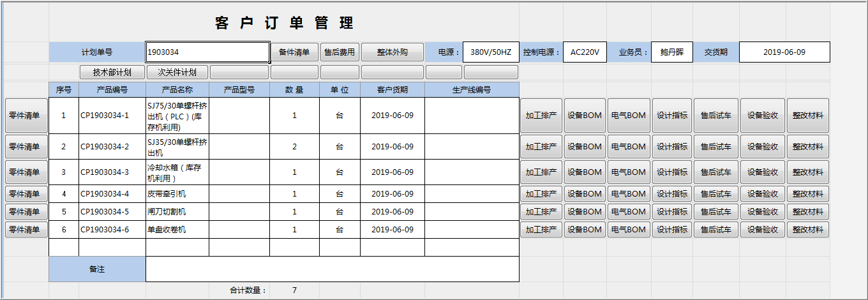Open 零件清单 for row 1 CP1903034-1
This screenshot has height=300, width=868.
pos(26,116)
